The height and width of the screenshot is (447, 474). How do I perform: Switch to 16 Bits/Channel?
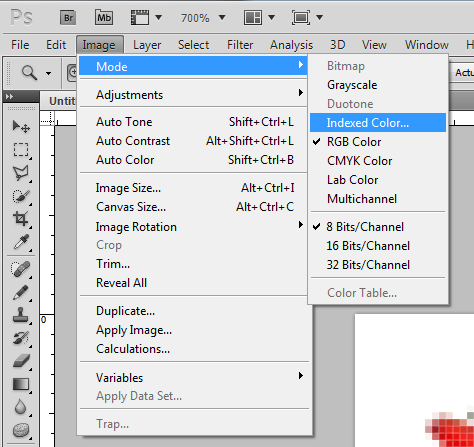pyautogui.click(x=378, y=246)
